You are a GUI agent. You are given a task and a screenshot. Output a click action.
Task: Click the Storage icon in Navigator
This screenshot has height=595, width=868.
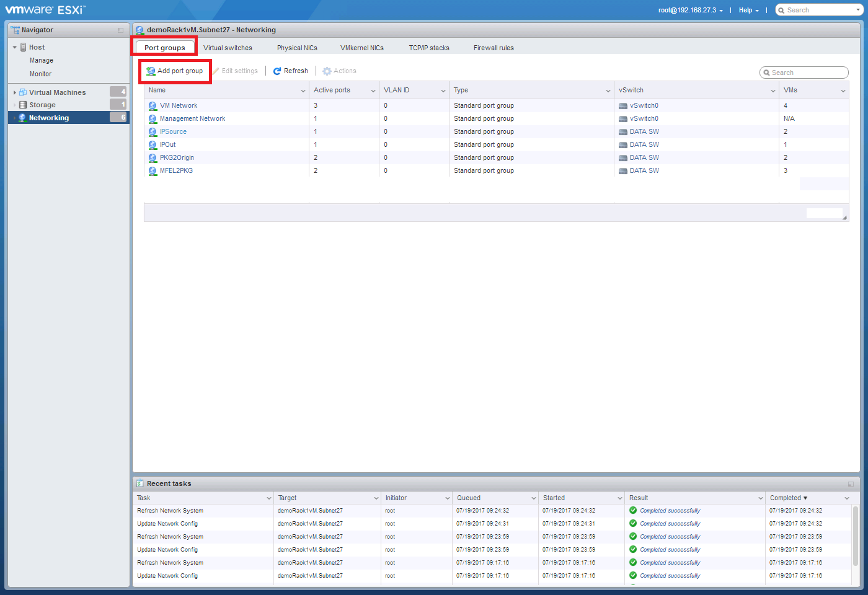(x=23, y=105)
